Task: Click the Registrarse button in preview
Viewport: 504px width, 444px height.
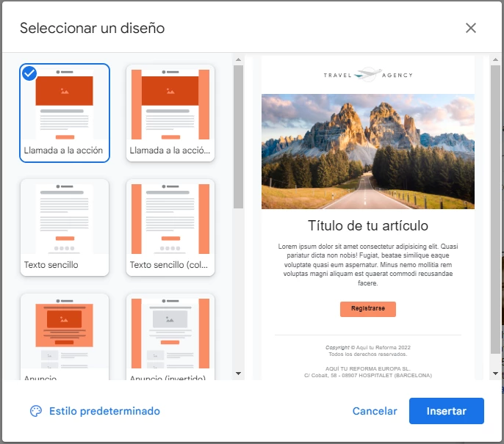Action: pyautogui.click(x=368, y=309)
